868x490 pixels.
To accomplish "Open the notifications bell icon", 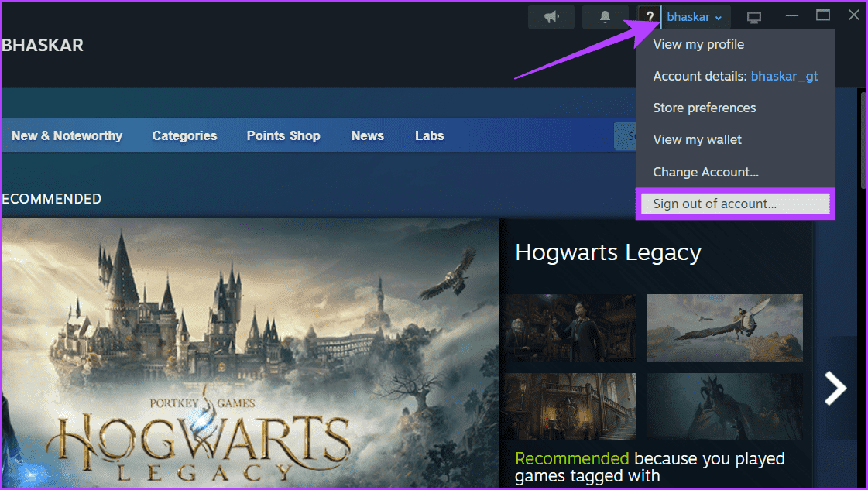I will point(605,17).
